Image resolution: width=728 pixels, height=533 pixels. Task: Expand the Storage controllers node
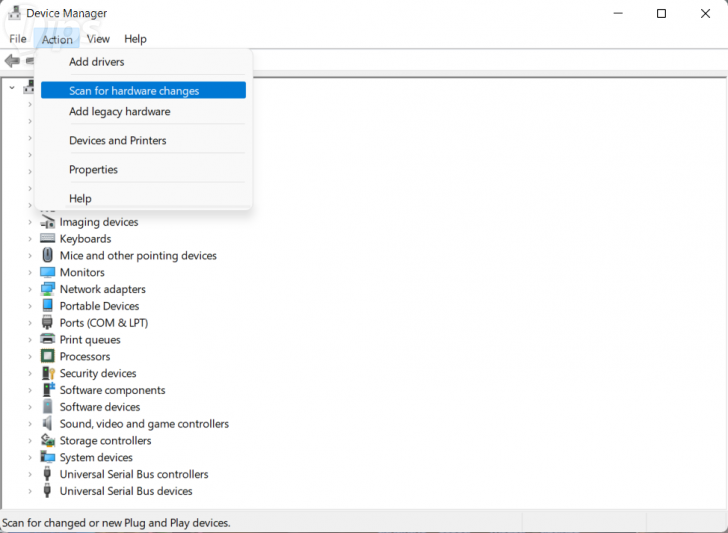(x=30, y=441)
